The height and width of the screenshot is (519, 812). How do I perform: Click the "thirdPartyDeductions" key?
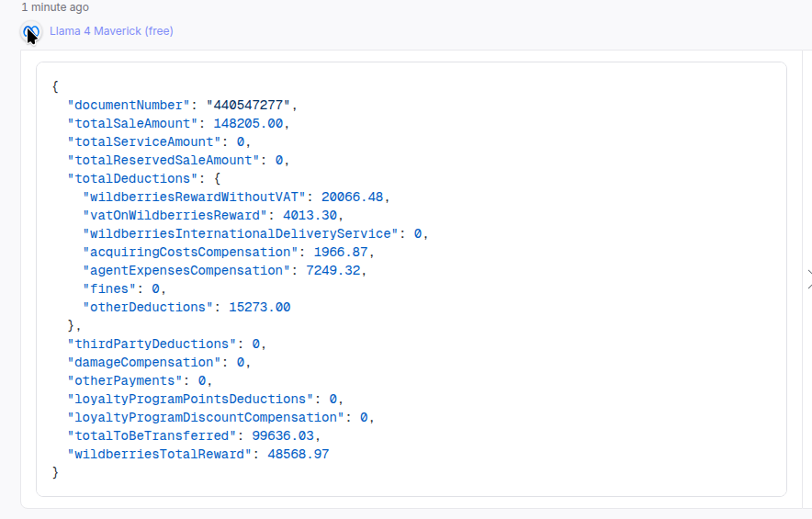click(152, 344)
